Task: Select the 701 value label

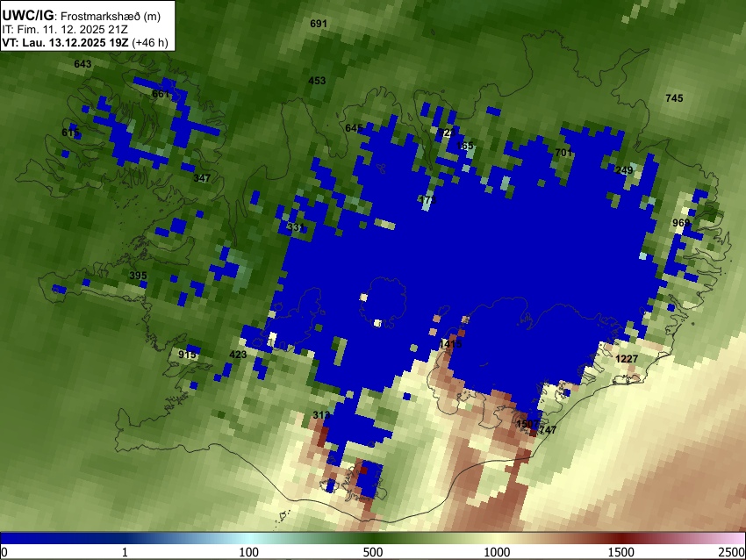Action: [x=563, y=153]
